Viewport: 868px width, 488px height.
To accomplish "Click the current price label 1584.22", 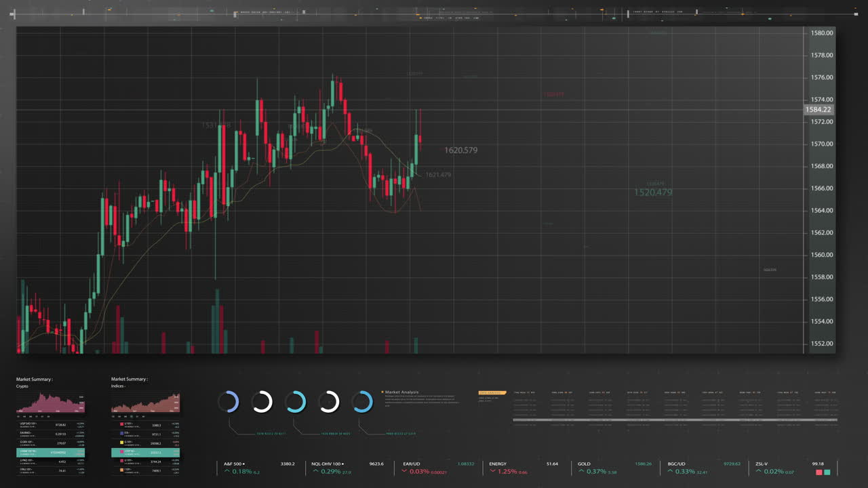I will 818,109.
